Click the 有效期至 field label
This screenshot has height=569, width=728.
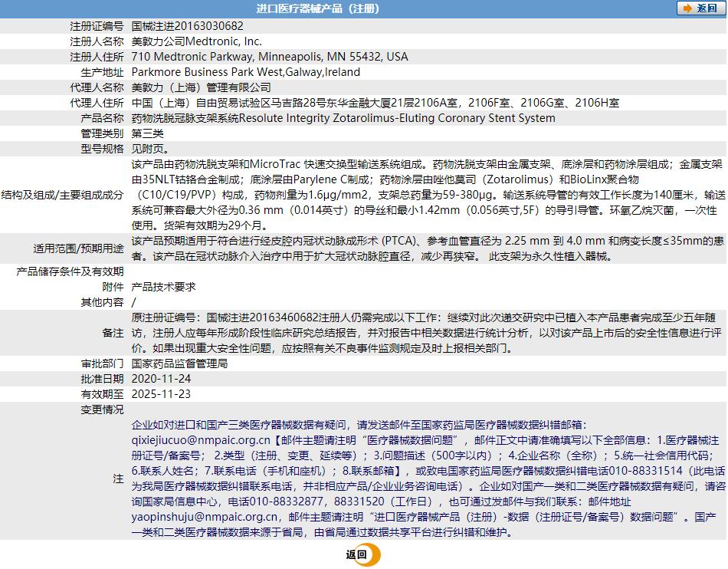point(102,394)
